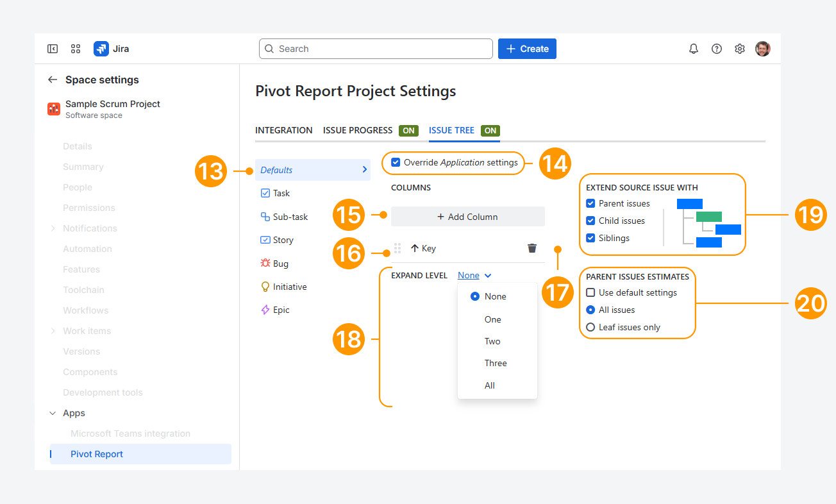Uncheck Child issues checkbox
This screenshot has width=836, height=504.
[590, 221]
